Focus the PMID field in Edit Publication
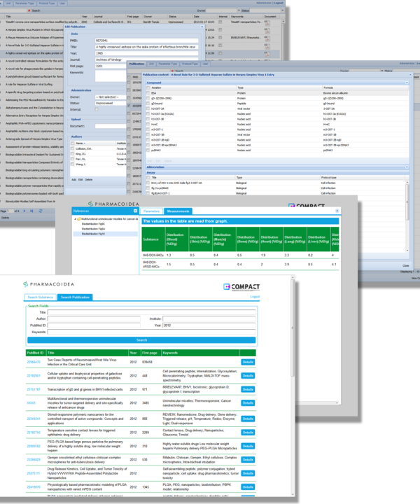This screenshot has height=504, width=420. pos(146,41)
